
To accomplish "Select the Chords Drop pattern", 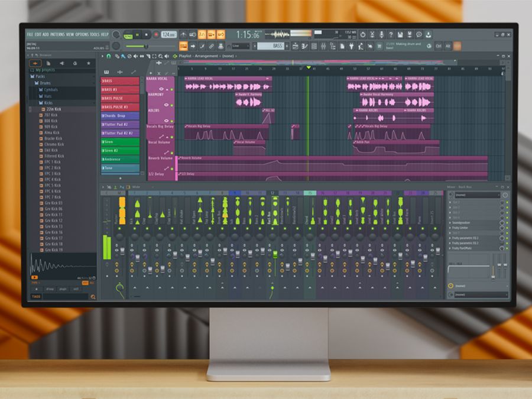I will (x=120, y=116).
